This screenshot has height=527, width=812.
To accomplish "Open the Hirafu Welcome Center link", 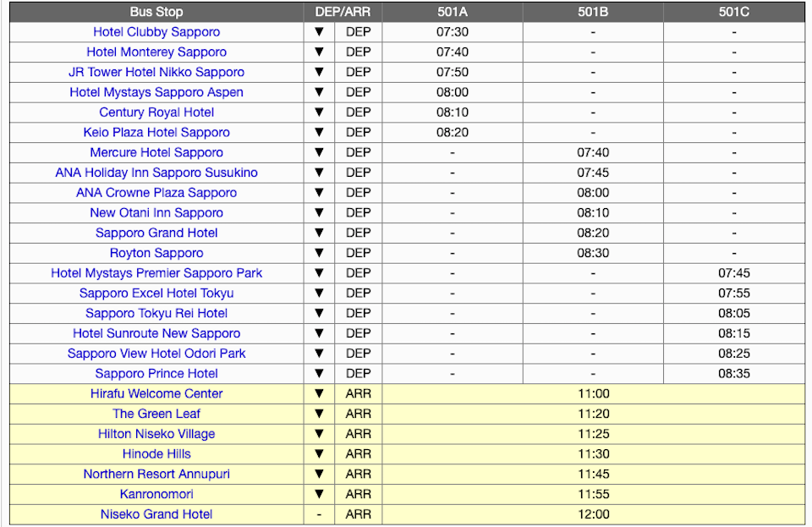I will click(156, 394).
